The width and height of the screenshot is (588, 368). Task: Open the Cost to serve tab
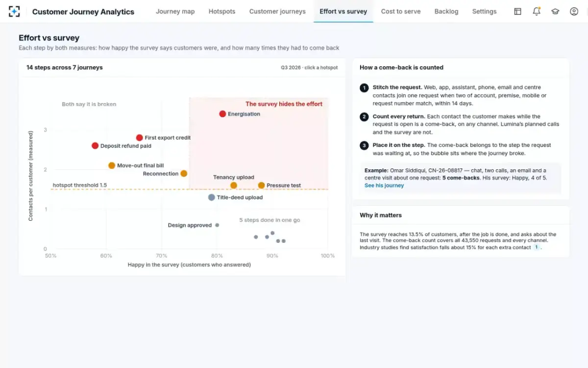coord(401,11)
